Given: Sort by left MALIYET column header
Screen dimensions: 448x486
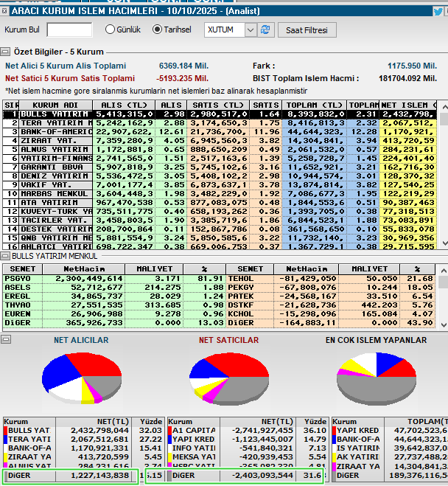Looking at the screenshot, I should 154,269.
